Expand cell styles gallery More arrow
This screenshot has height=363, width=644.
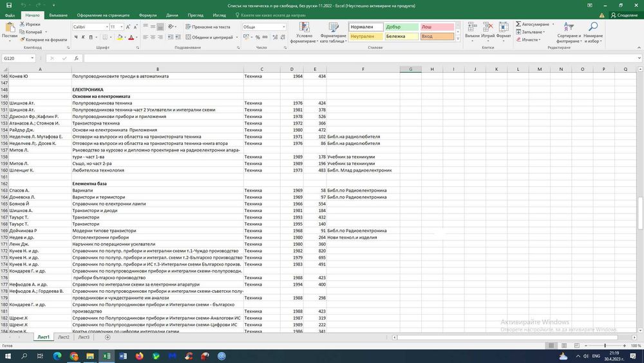pos(458,39)
